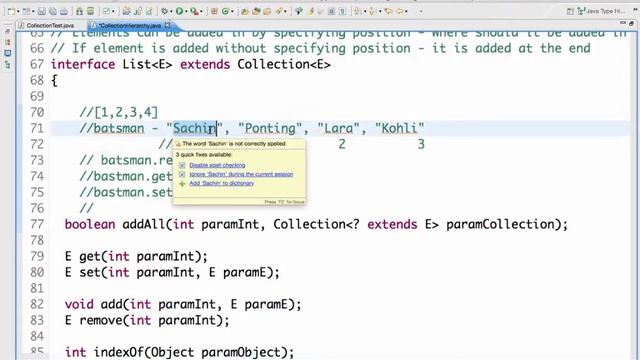
Task: Click "indexOf" method name on line 85
Action: [119, 352]
